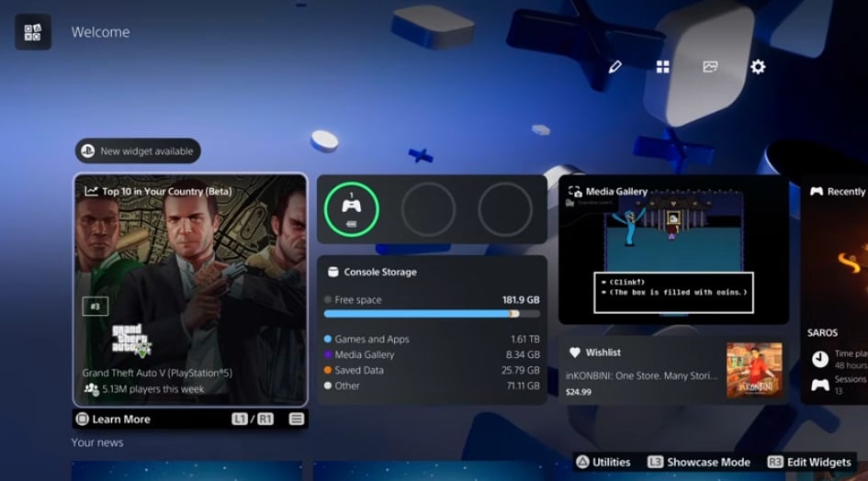The height and width of the screenshot is (481, 868).
Task: Click the blue Games and Apps color dot
Action: [328, 339]
